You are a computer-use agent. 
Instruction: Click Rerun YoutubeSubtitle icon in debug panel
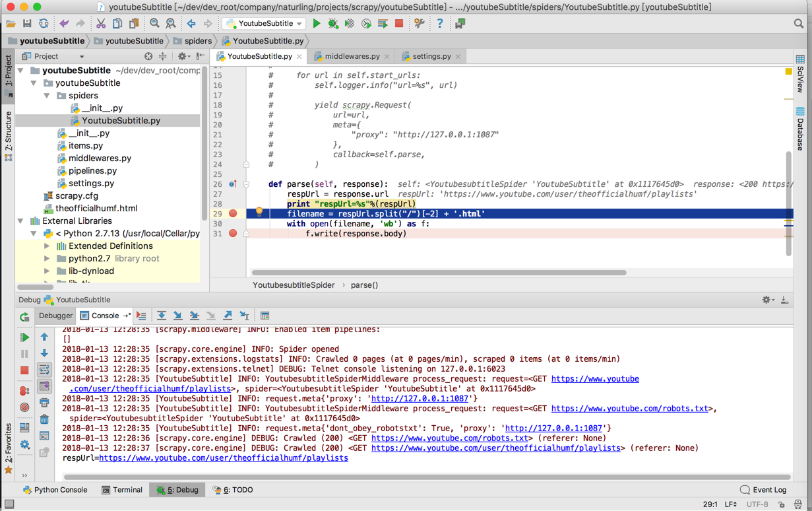(x=24, y=317)
